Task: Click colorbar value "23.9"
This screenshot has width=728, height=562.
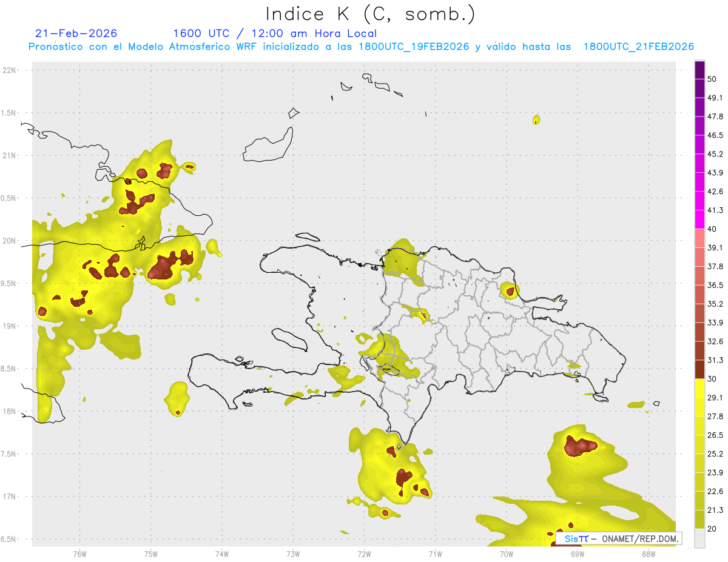Action: pos(715,473)
